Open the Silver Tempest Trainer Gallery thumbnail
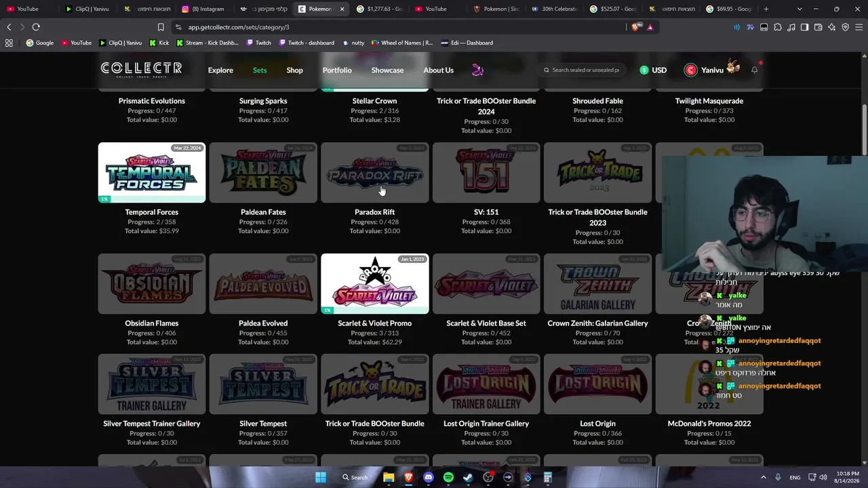The image size is (868, 488). click(x=152, y=384)
